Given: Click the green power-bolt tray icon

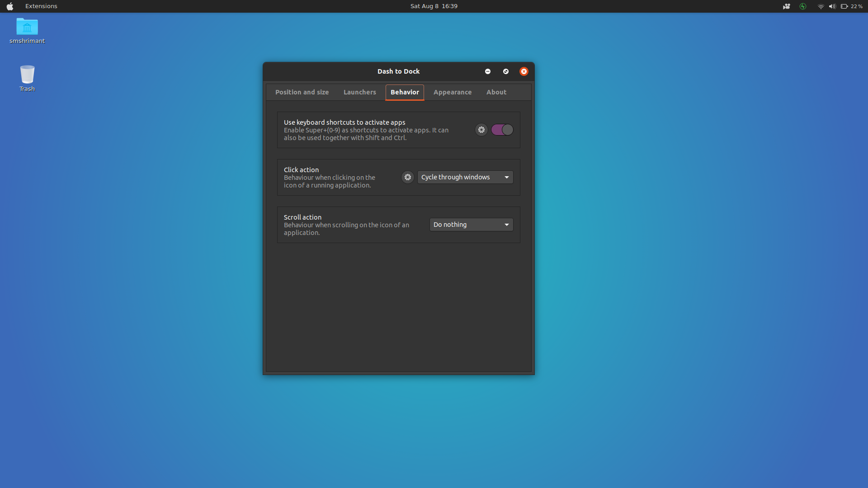Looking at the screenshot, I should pyautogui.click(x=803, y=6).
